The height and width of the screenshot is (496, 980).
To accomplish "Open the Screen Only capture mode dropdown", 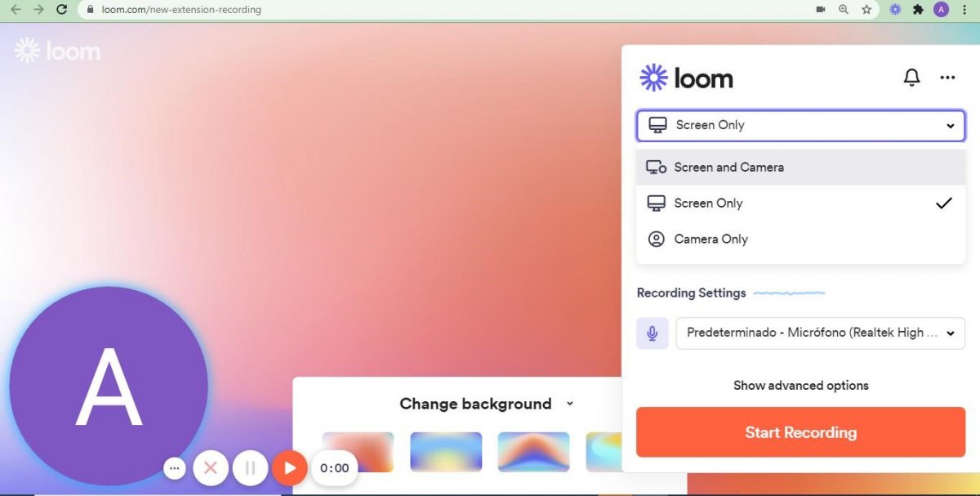I will (800, 125).
